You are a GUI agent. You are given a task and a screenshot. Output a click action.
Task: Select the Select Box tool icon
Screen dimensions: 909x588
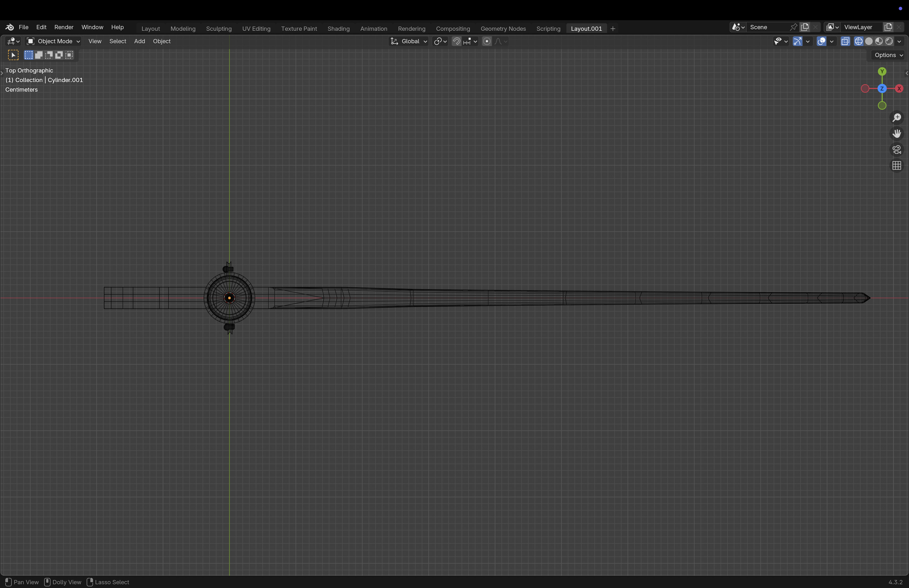point(13,55)
